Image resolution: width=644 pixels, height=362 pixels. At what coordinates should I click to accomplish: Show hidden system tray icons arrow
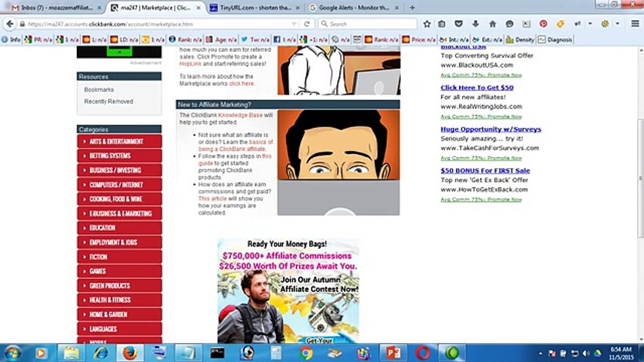(541, 353)
